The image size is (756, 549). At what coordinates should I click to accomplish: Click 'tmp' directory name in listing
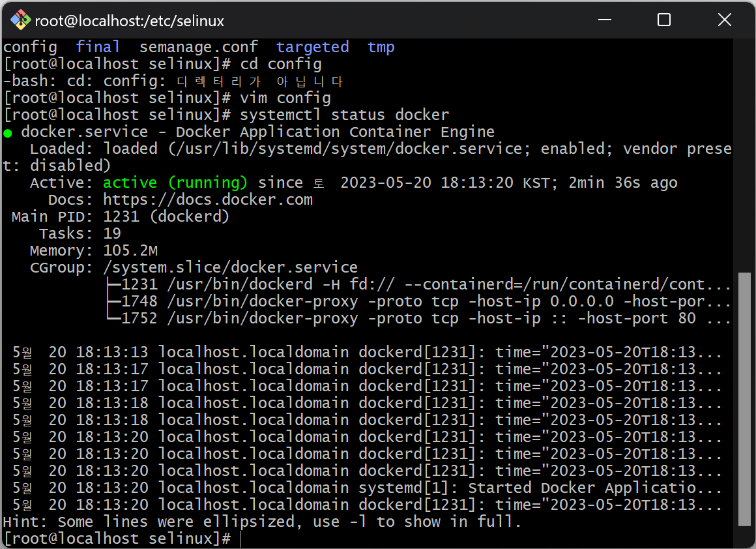point(381,47)
